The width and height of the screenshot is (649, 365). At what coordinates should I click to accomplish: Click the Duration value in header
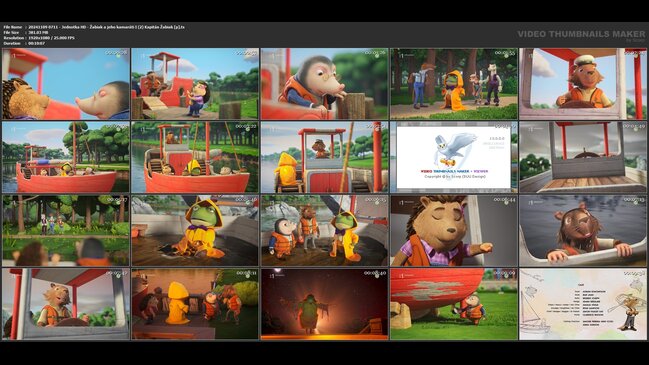pos(36,43)
